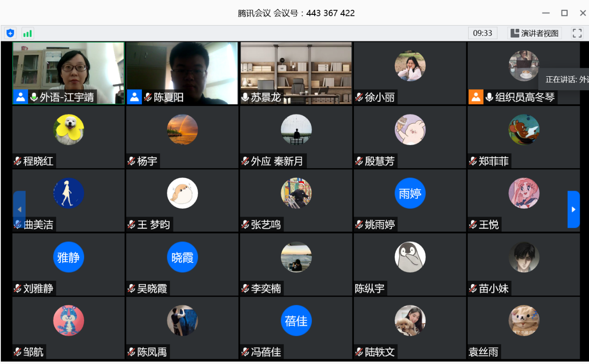The height and width of the screenshot is (364, 589).
Task: Toggle 程晓红's muted microphone icon
Action: (18, 161)
